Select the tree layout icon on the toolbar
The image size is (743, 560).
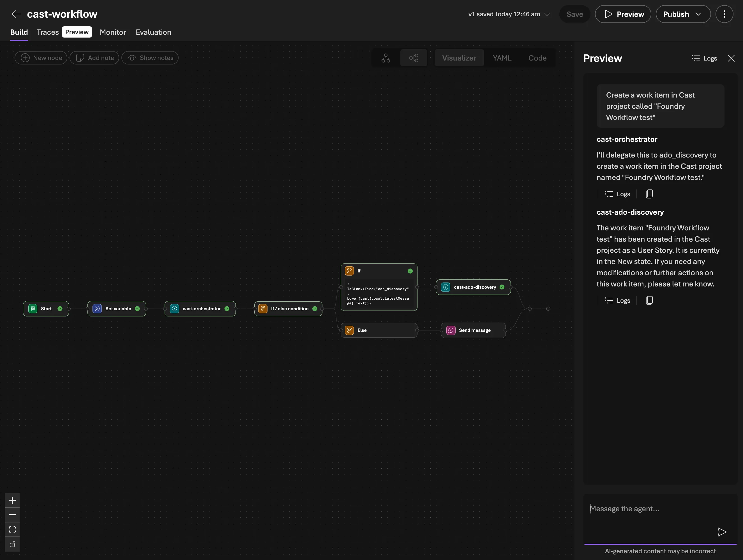(x=385, y=58)
